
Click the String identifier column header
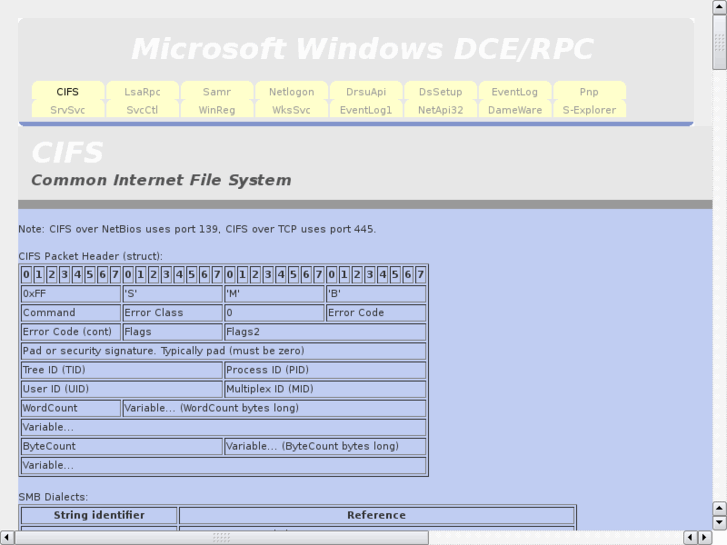point(99,515)
